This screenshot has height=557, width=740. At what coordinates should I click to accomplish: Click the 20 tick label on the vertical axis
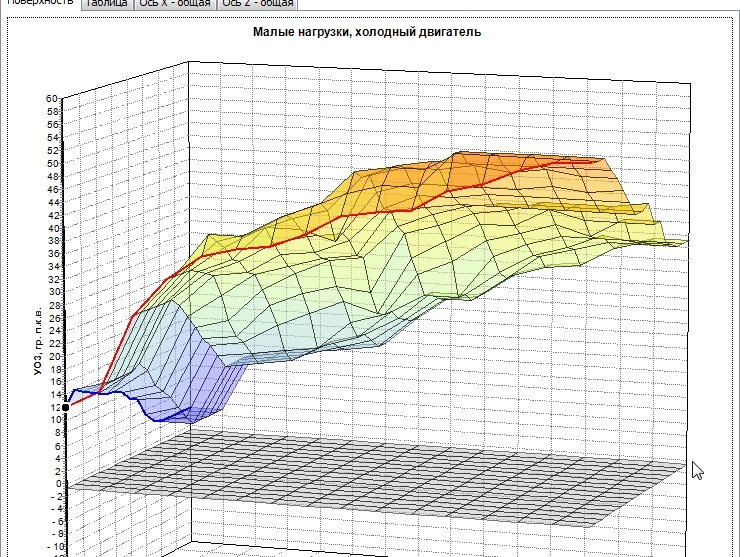click(x=50, y=355)
